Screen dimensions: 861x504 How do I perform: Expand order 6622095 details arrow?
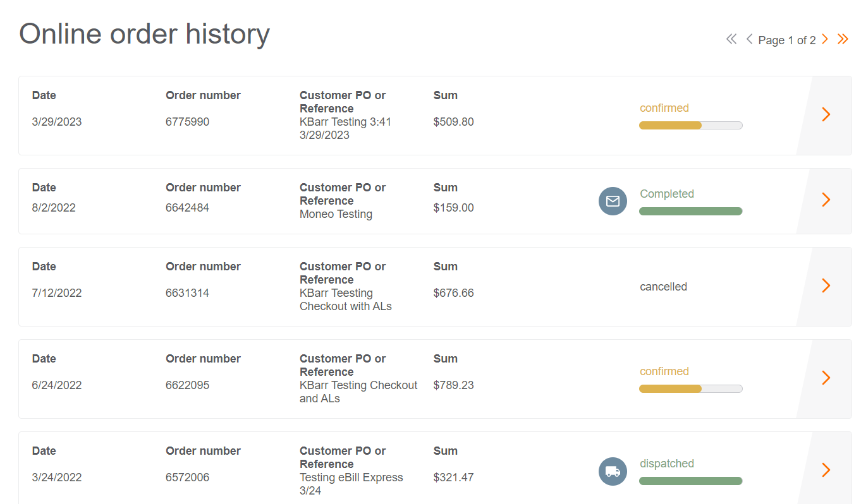tap(826, 378)
